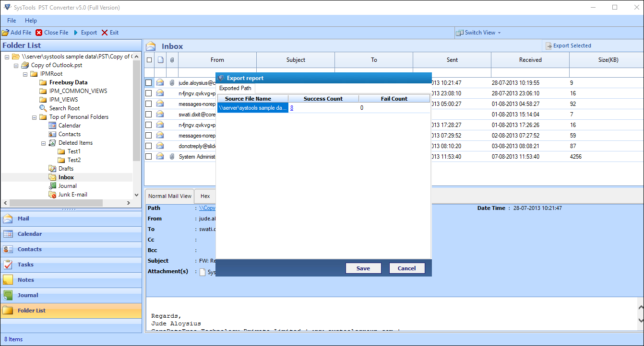Click Export Selected button

tap(568, 46)
